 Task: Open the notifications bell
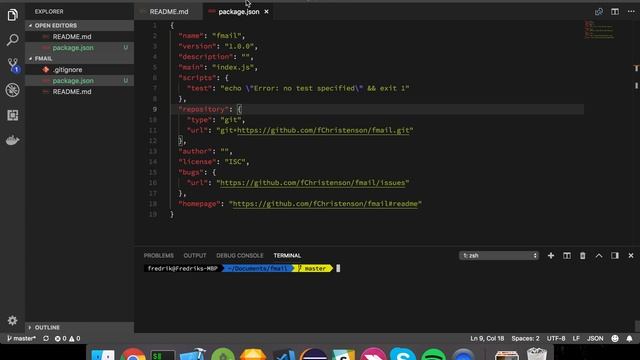[x=629, y=338]
